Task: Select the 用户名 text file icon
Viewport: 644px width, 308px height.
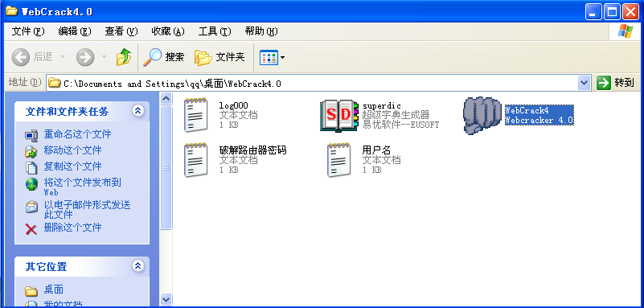Action: click(x=338, y=160)
